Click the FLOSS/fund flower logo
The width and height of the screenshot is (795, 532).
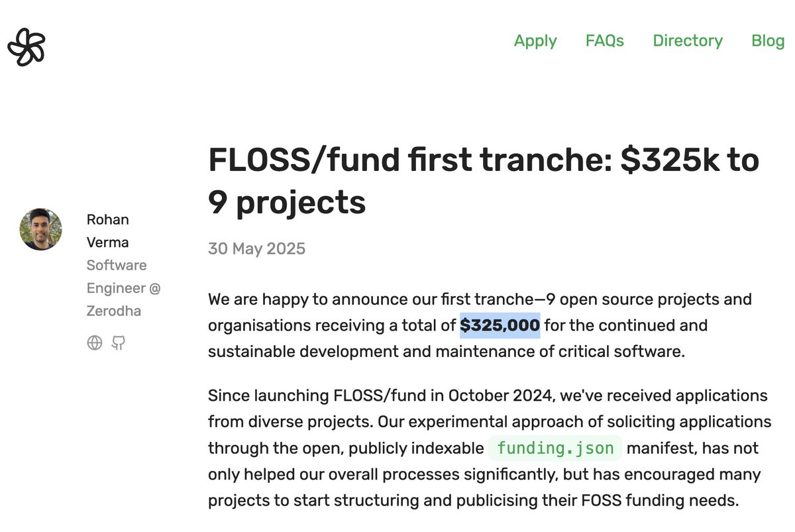26,47
